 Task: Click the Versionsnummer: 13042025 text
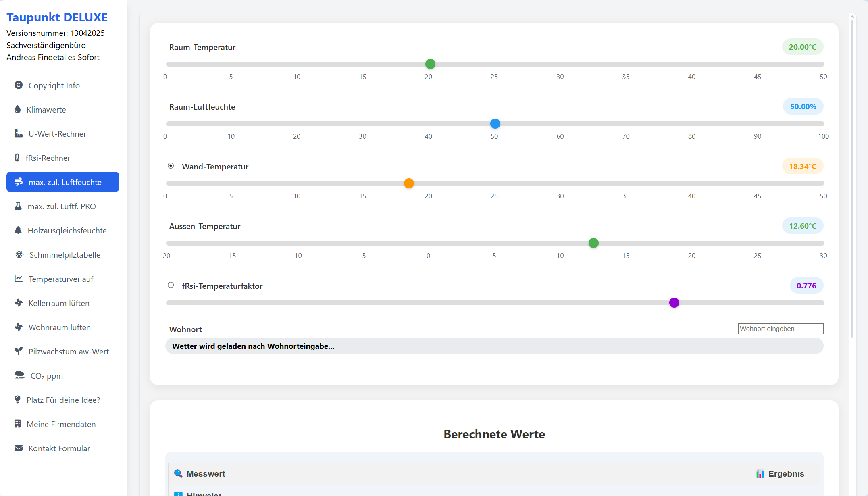click(x=56, y=33)
